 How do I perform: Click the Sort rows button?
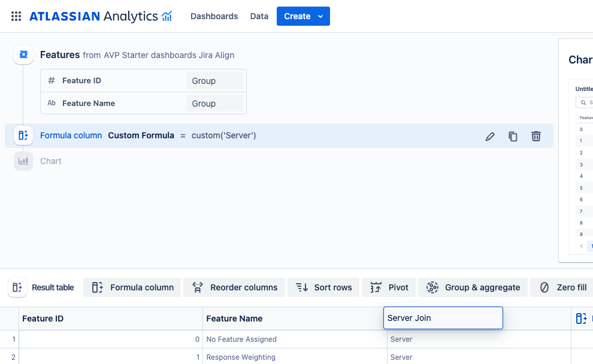coord(324,287)
